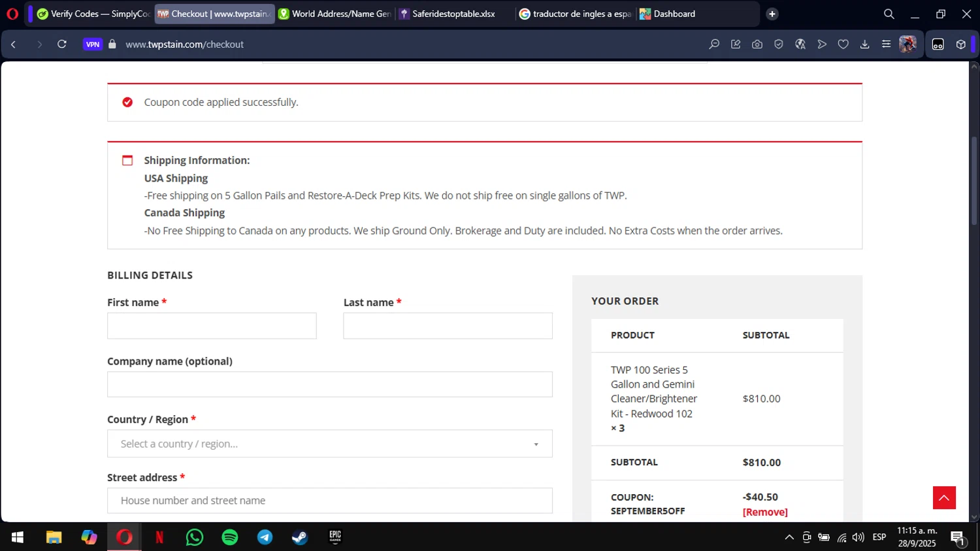
Task: Open File Explorer from the taskbar
Action: point(54,537)
